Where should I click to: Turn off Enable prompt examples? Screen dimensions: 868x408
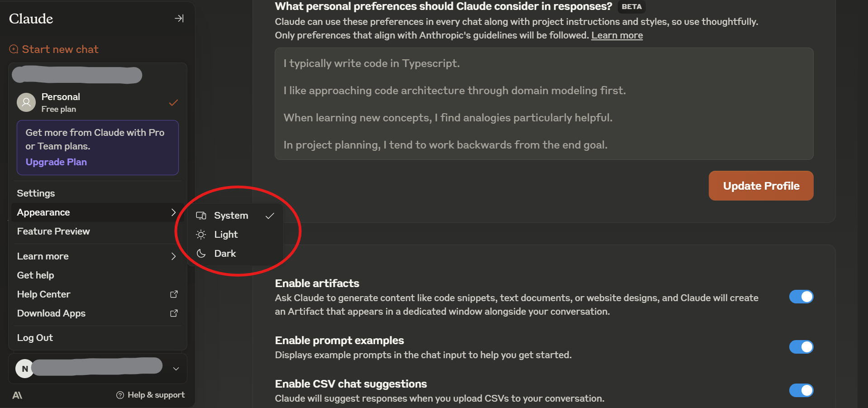click(x=801, y=347)
